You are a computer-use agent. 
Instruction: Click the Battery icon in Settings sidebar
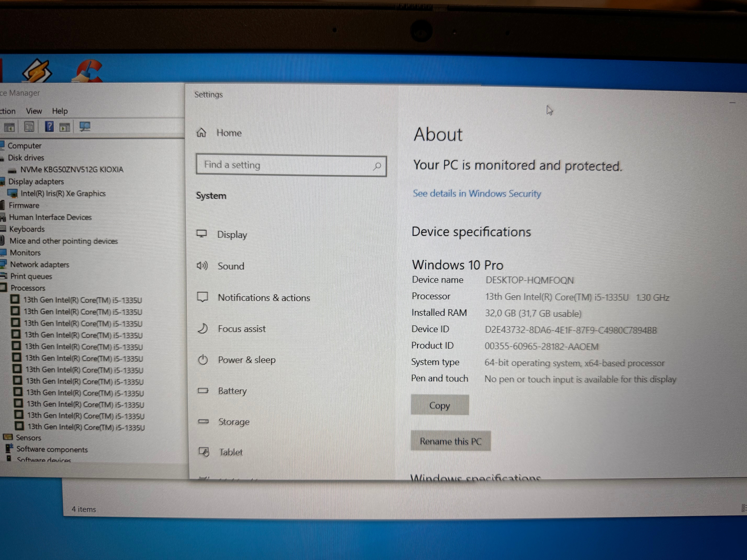pos(203,391)
